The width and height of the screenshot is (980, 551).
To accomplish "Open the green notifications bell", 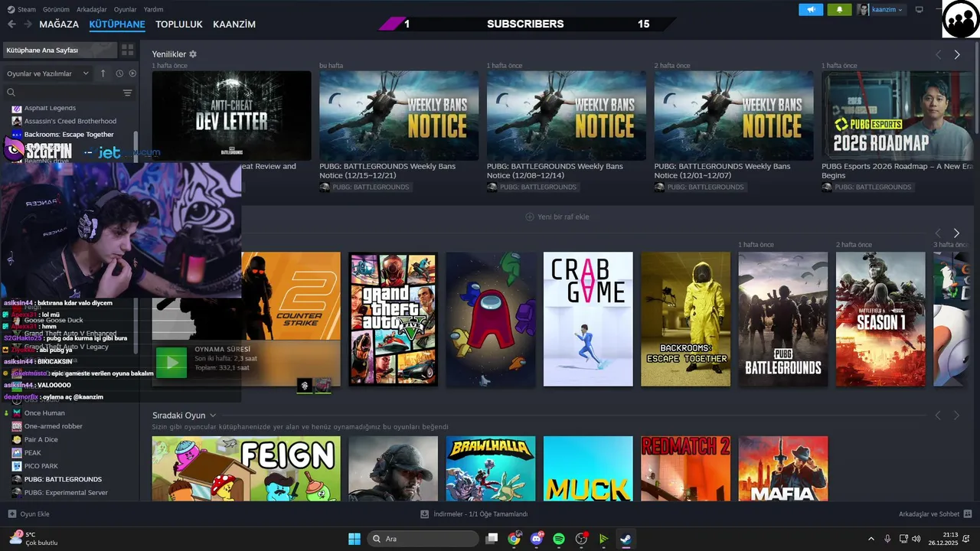I will pyautogui.click(x=839, y=9).
